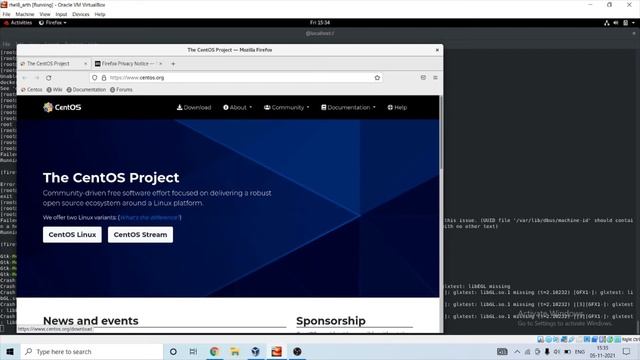Follow the "what's the difference" link

tap(149, 218)
